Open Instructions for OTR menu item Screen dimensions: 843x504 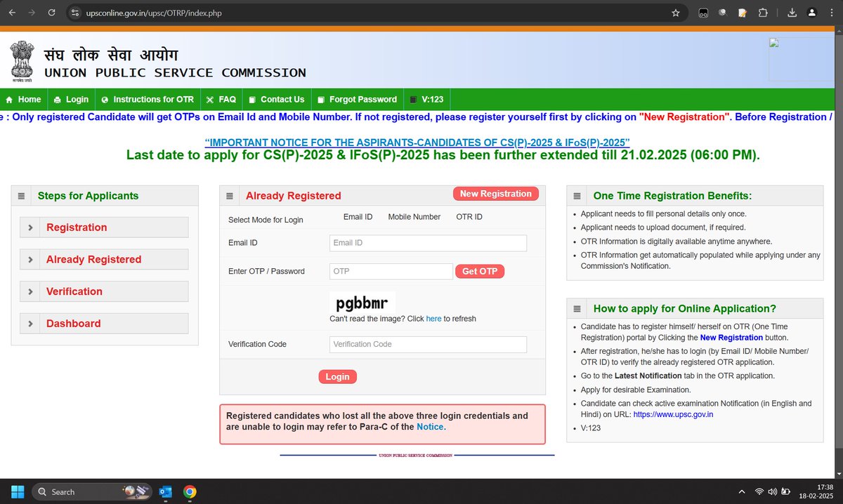click(148, 100)
